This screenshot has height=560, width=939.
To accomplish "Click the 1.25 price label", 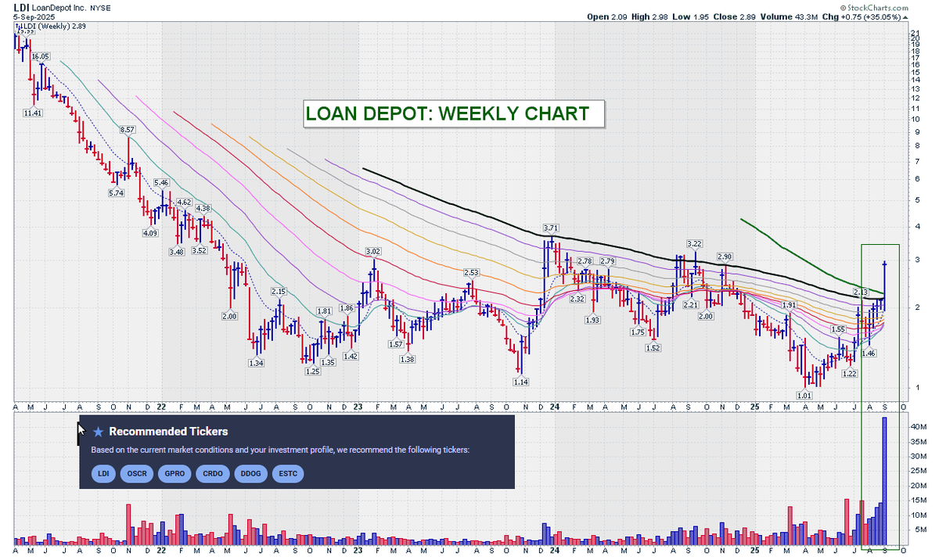I will click(312, 371).
